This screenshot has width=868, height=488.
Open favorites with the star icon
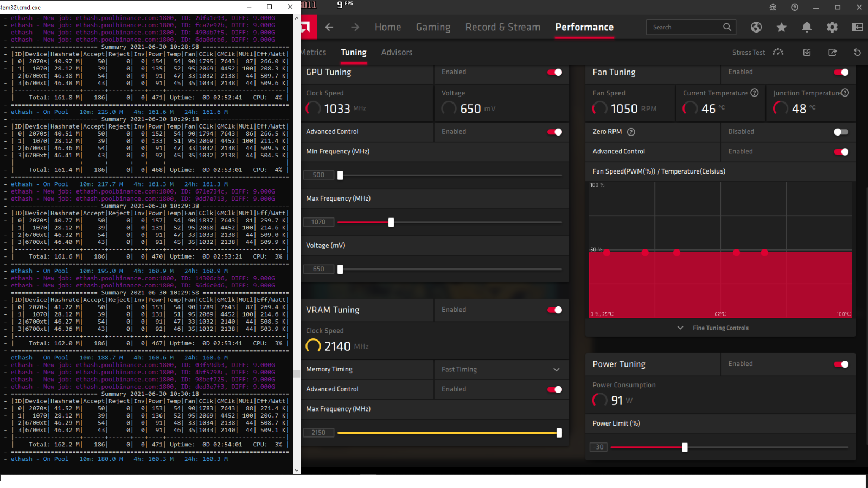782,27
